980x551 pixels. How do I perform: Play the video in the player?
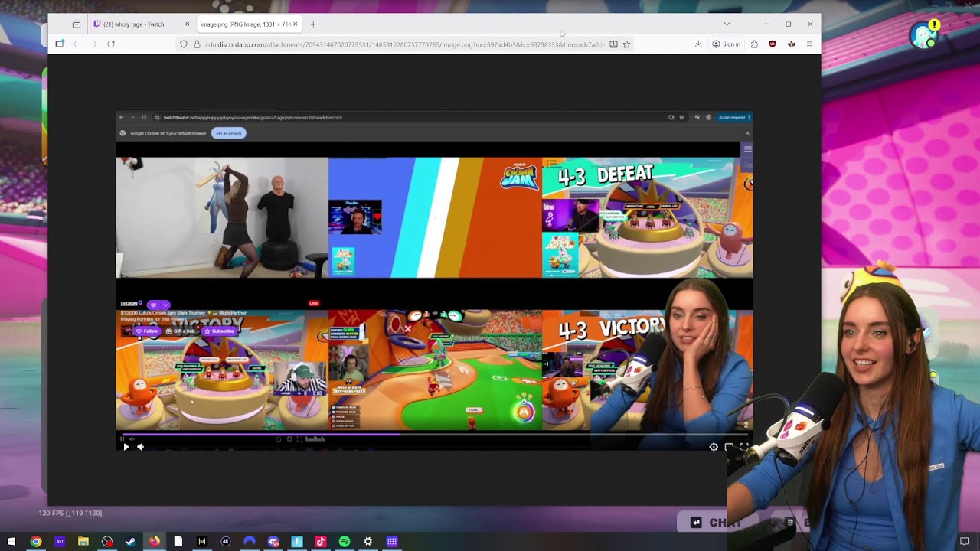coord(126,447)
